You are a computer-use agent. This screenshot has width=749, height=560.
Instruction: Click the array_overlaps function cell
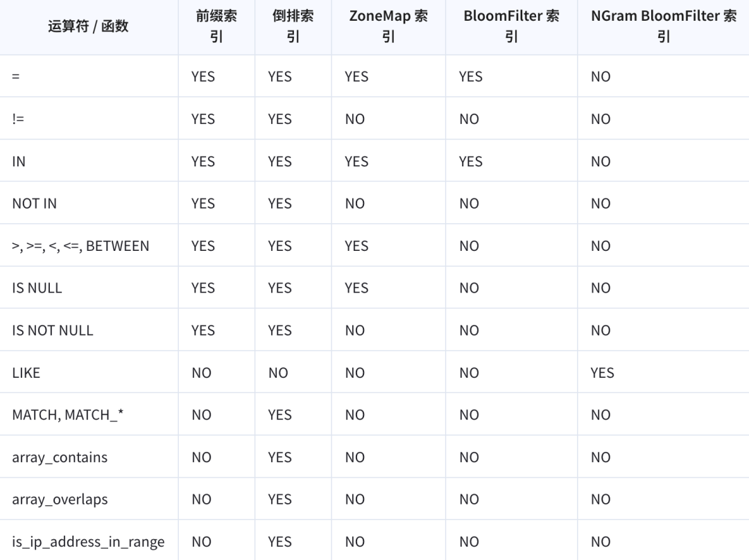point(60,500)
